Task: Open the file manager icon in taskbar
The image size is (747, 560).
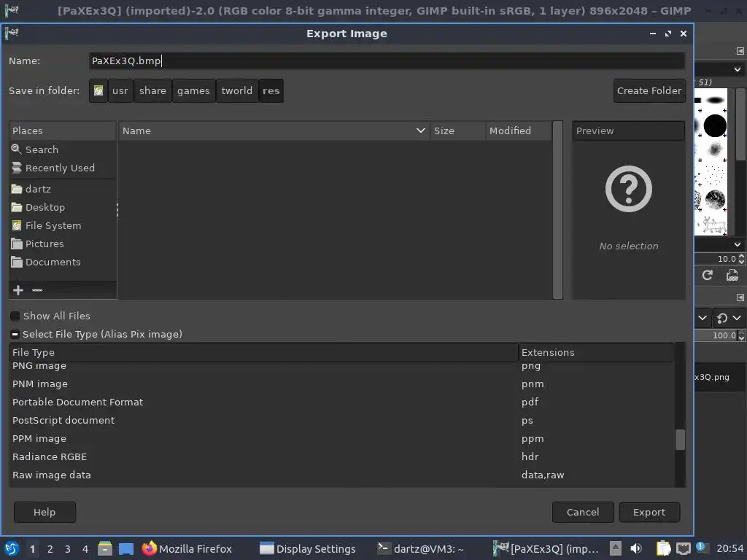Action: pos(105,548)
